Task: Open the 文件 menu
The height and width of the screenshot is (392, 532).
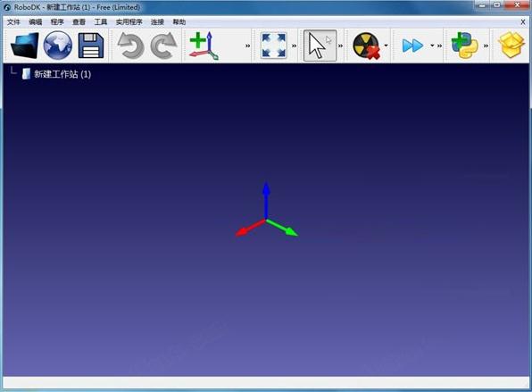Action: click(x=13, y=22)
